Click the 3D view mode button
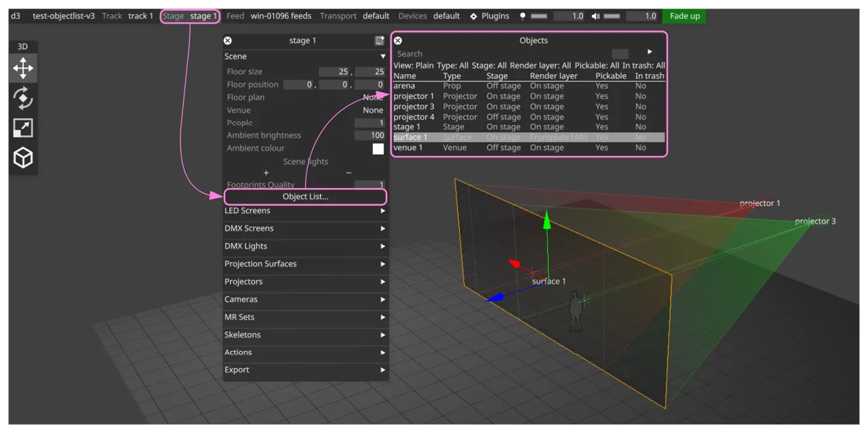The image size is (868, 433). coord(22,47)
